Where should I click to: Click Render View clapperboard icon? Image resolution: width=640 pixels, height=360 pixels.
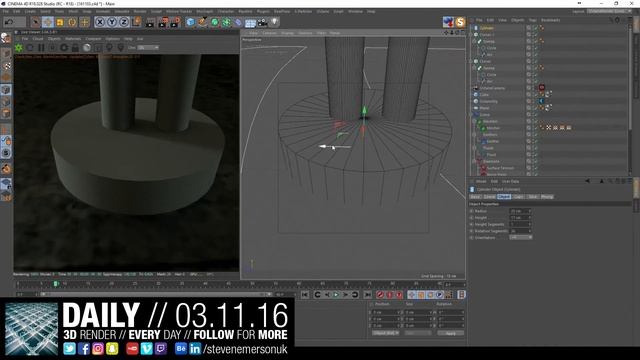point(150,22)
